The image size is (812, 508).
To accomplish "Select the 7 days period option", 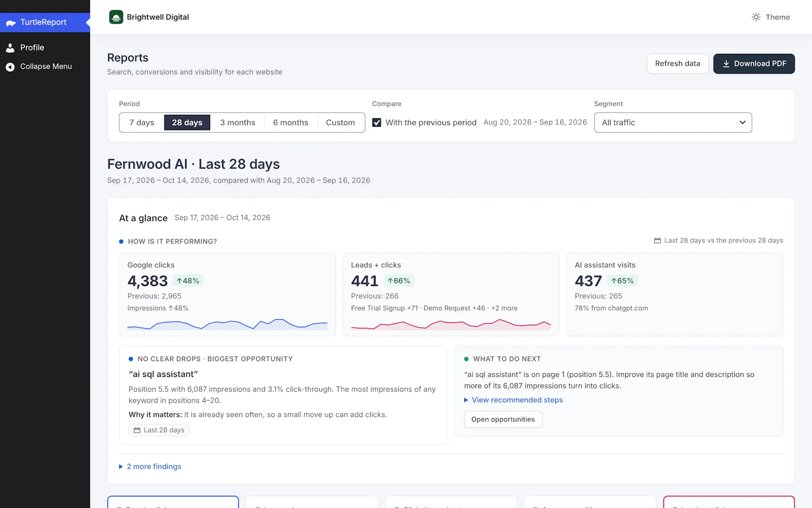I will click(x=142, y=122).
